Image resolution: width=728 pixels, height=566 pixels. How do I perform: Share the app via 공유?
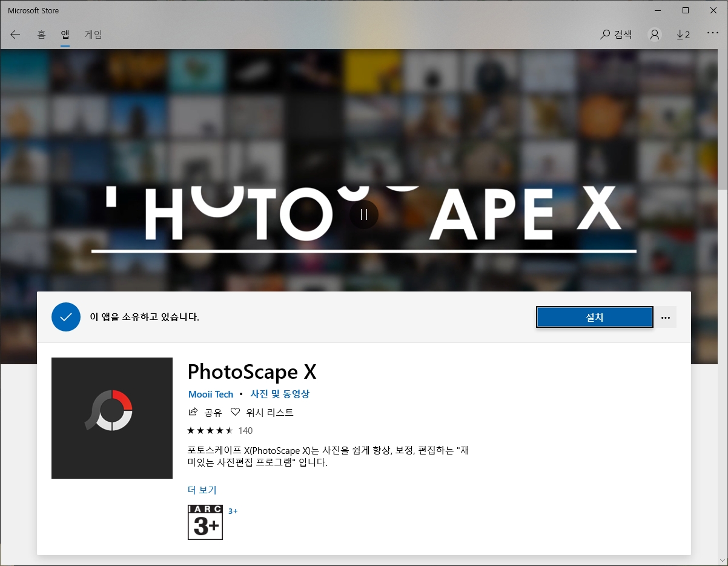point(206,413)
